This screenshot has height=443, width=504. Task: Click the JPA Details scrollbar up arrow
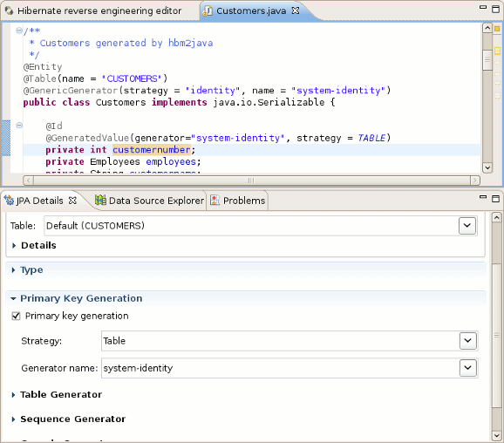click(497, 218)
